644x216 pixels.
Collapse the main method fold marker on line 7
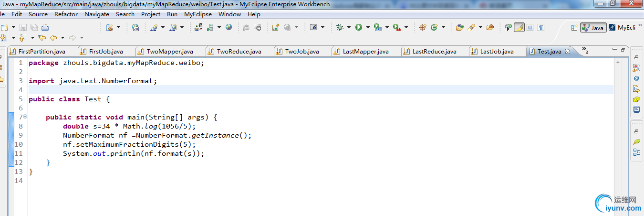click(x=25, y=117)
